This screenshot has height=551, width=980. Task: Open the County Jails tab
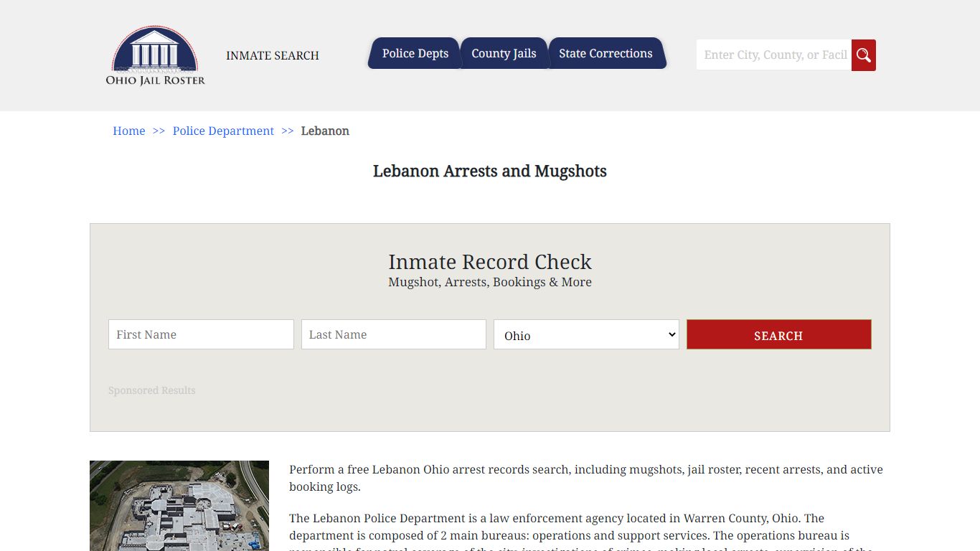pyautogui.click(x=504, y=54)
